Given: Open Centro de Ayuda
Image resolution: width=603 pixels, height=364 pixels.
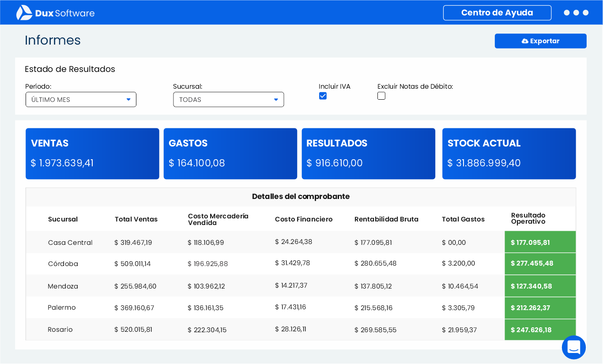Looking at the screenshot, I should pyautogui.click(x=497, y=13).
